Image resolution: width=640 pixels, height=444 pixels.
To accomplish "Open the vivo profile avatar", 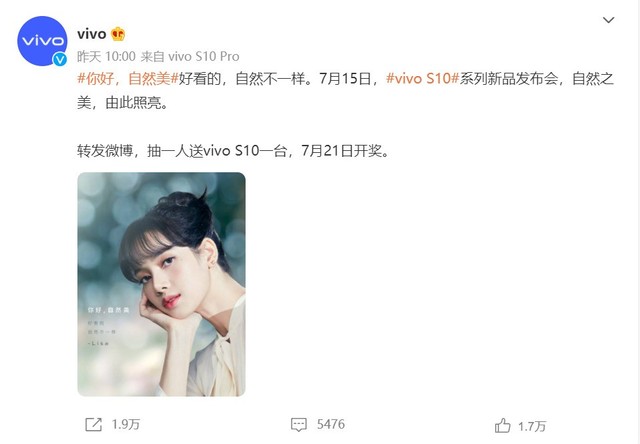I will click(x=42, y=41).
